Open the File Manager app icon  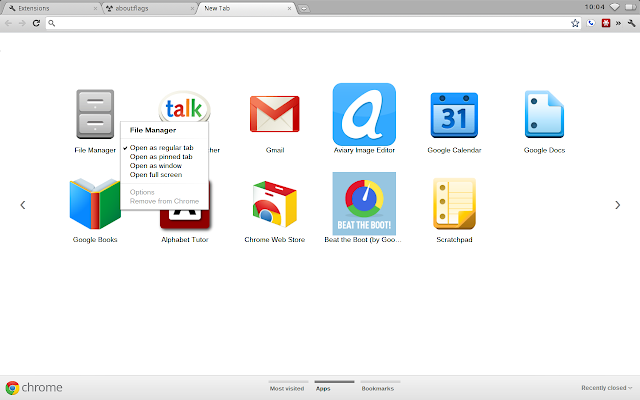95,114
